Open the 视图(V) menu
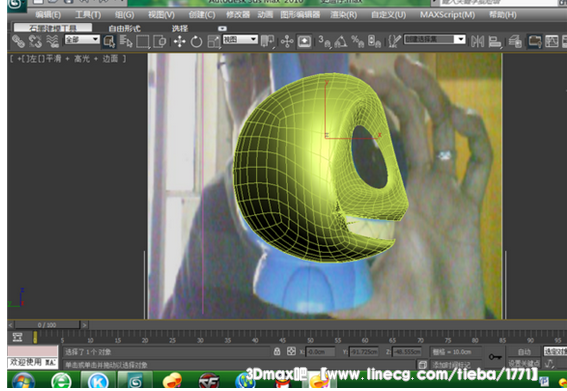The width and height of the screenshot is (567, 391). click(161, 15)
